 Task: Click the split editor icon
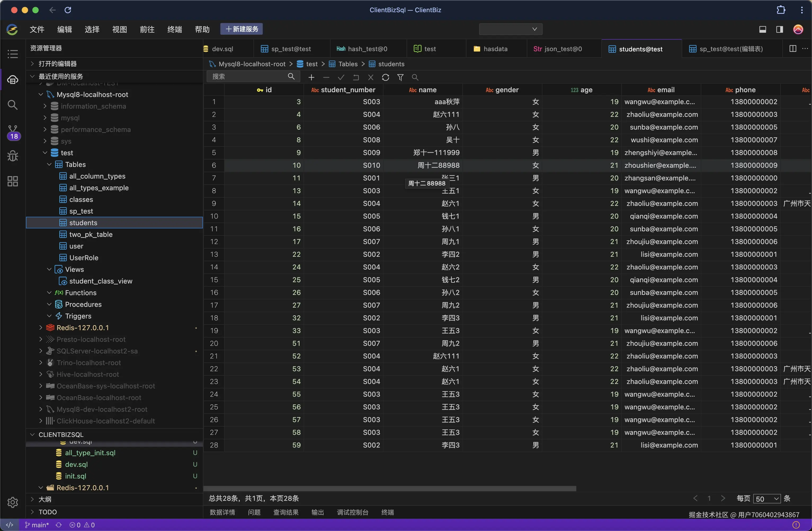tap(793, 49)
